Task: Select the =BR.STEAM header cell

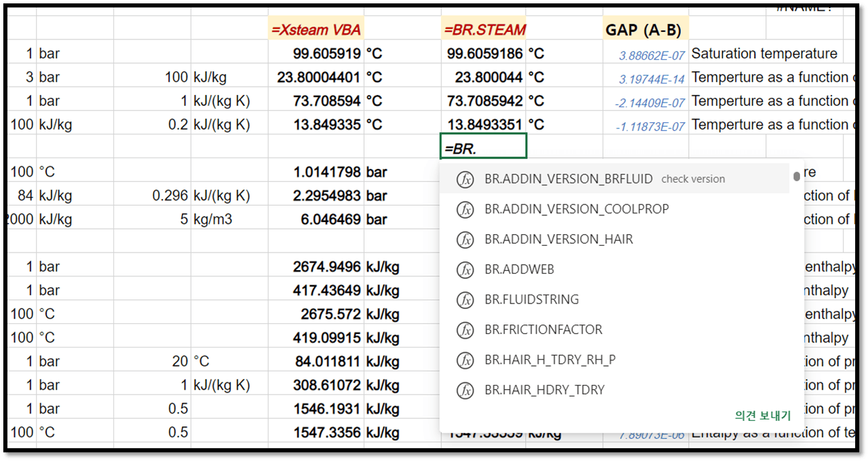Action: point(483,29)
